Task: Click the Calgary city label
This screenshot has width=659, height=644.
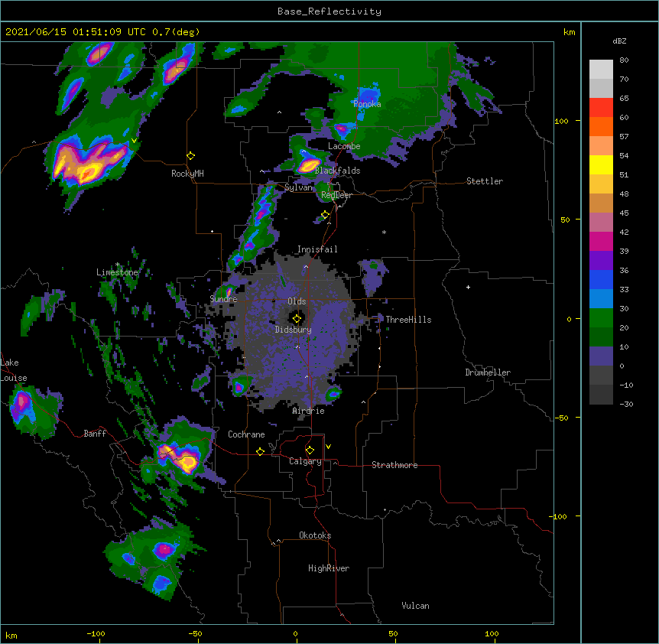Action: click(305, 461)
